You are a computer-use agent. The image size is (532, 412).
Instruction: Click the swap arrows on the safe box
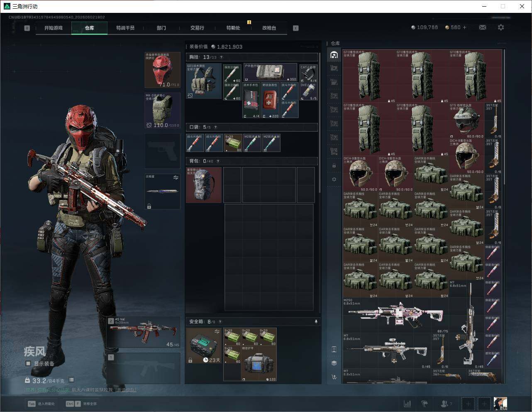[217, 331]
